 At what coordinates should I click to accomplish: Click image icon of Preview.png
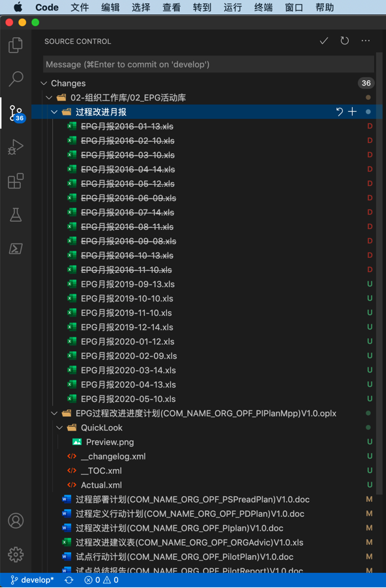click(77, 442)
